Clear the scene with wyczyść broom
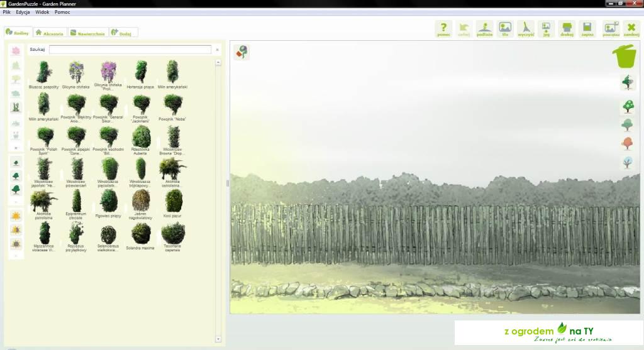Screen dimensions: 644x350 point(526,29)
